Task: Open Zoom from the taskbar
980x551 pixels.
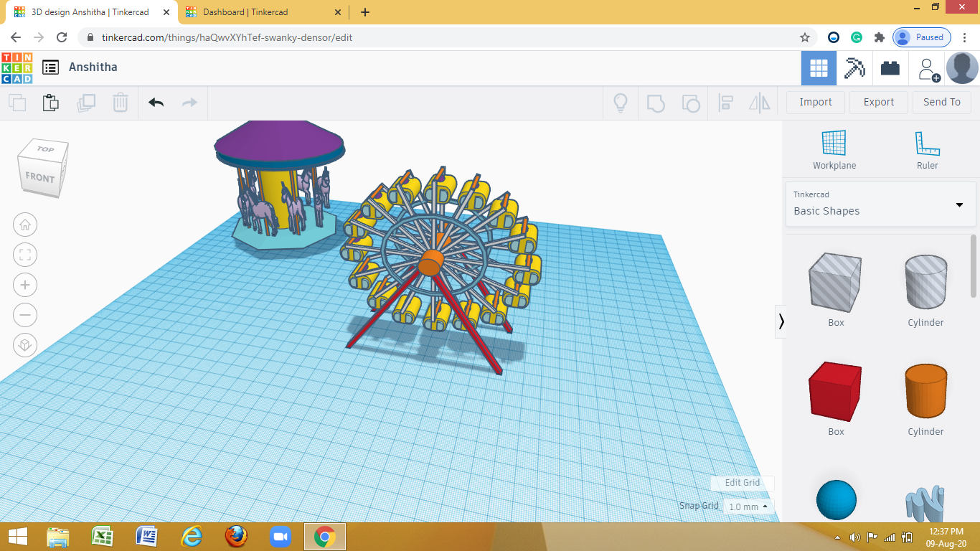Action: [280, 537]
